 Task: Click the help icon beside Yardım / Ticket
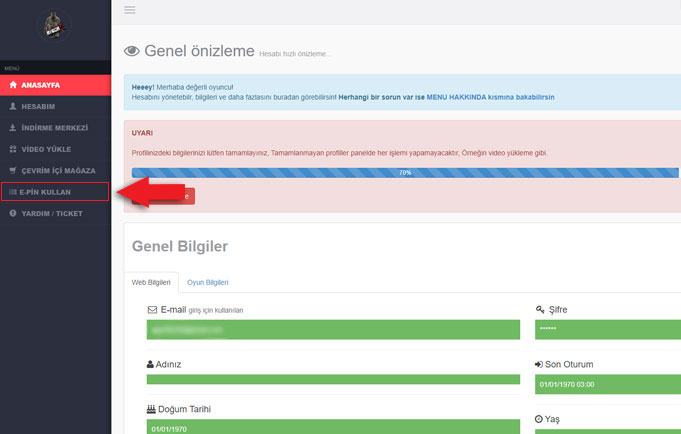[13, 213]
